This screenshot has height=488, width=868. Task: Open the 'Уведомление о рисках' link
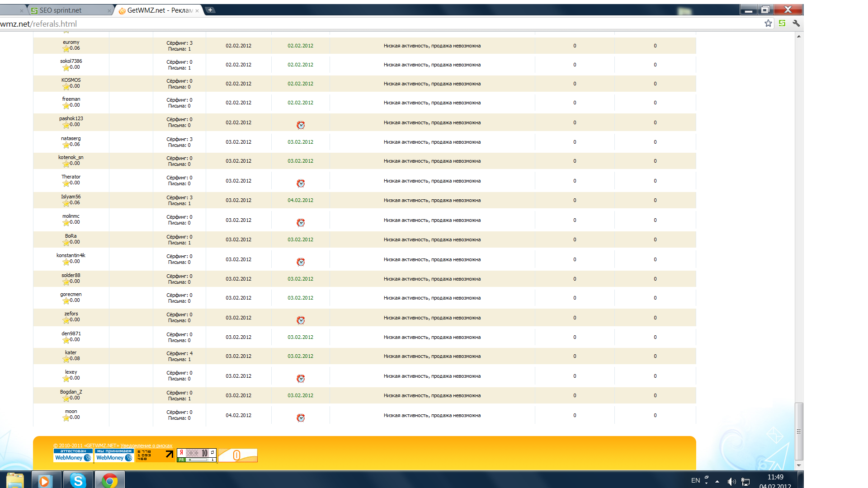click(x=146, y=446)
